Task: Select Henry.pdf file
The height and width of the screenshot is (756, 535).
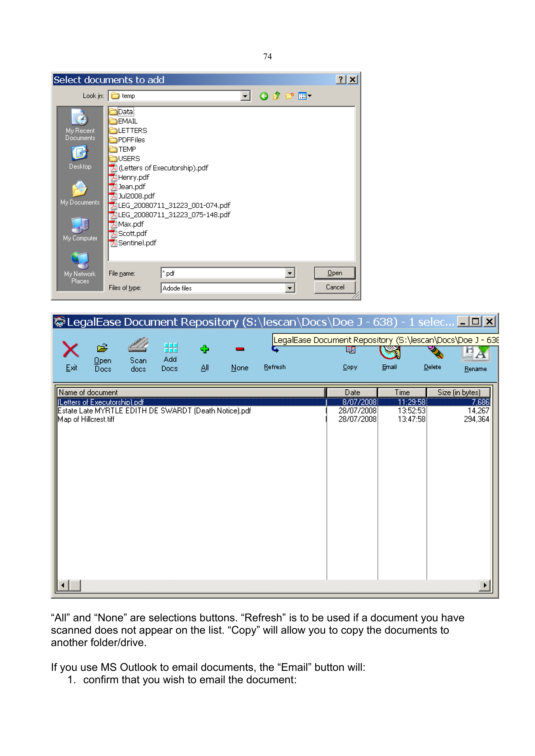Action: (x=129, y=178)
